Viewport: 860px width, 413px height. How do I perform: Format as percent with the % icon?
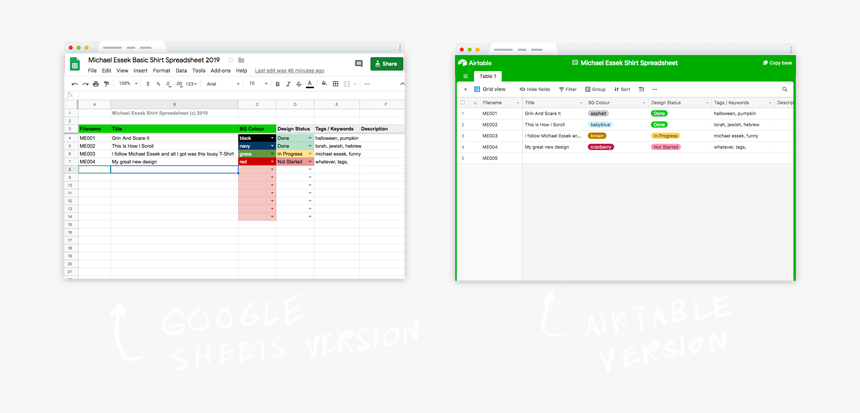[x=158, y=84]
